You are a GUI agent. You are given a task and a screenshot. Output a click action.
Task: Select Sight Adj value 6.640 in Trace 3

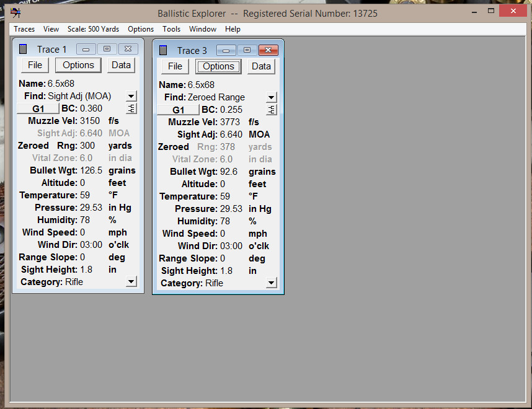231,134
